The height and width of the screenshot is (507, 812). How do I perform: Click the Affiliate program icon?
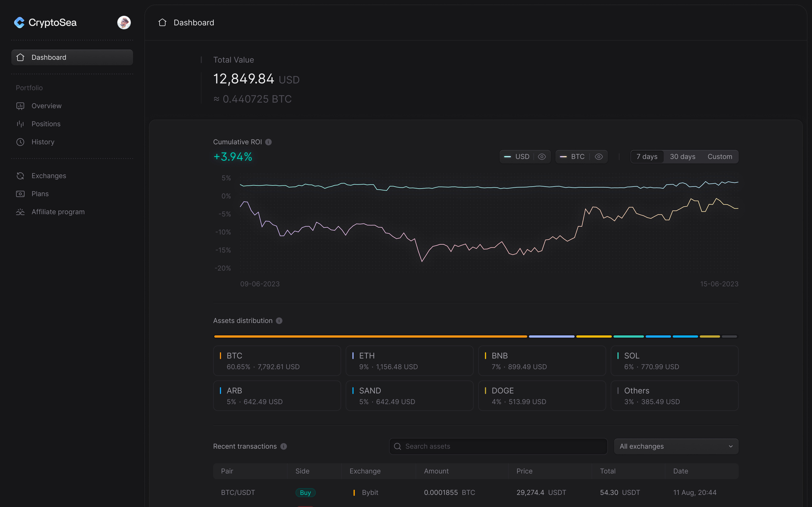[x=21, y=212]
